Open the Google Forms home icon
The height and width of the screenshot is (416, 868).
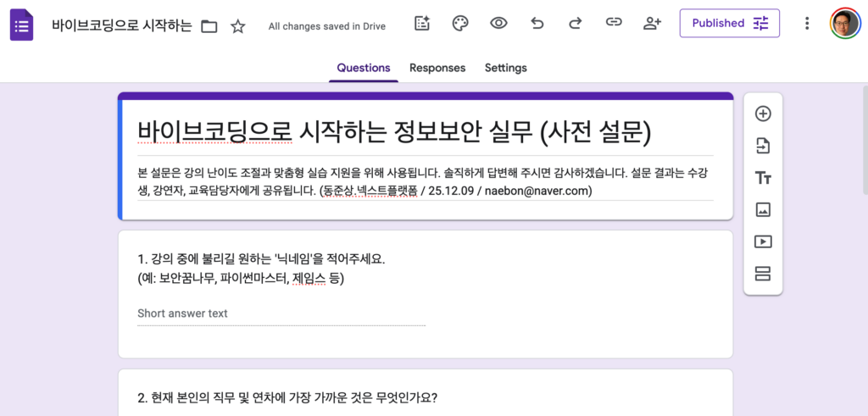tap(22, 25)
